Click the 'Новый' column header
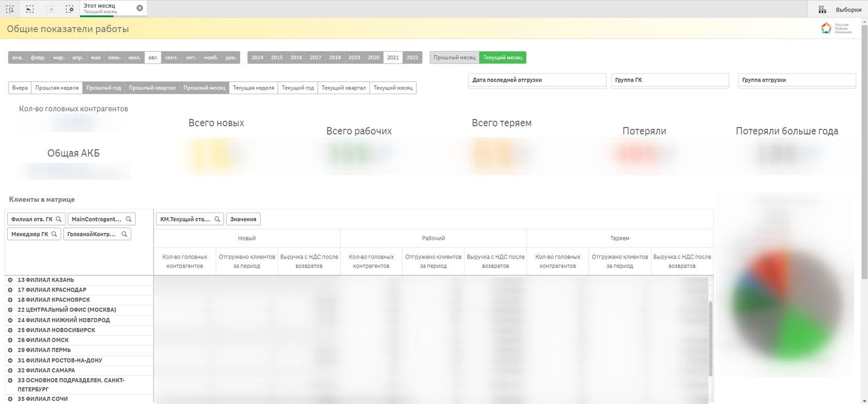This screenshot has height=404, width=868. 247,238
